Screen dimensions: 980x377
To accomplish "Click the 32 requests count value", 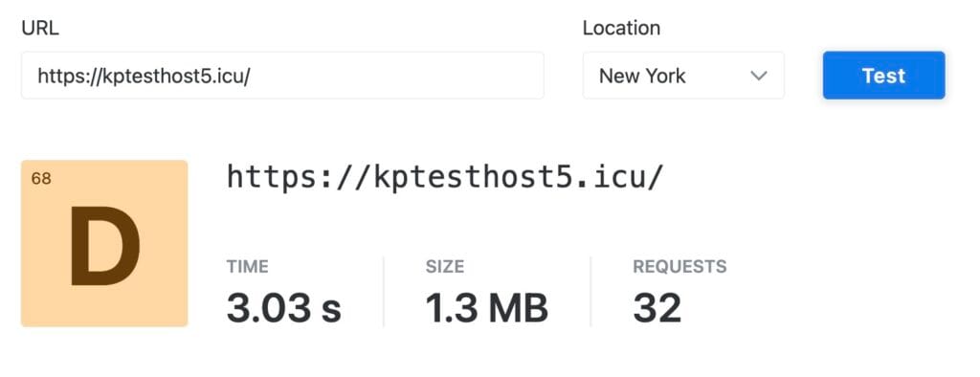I will (657, 307).
